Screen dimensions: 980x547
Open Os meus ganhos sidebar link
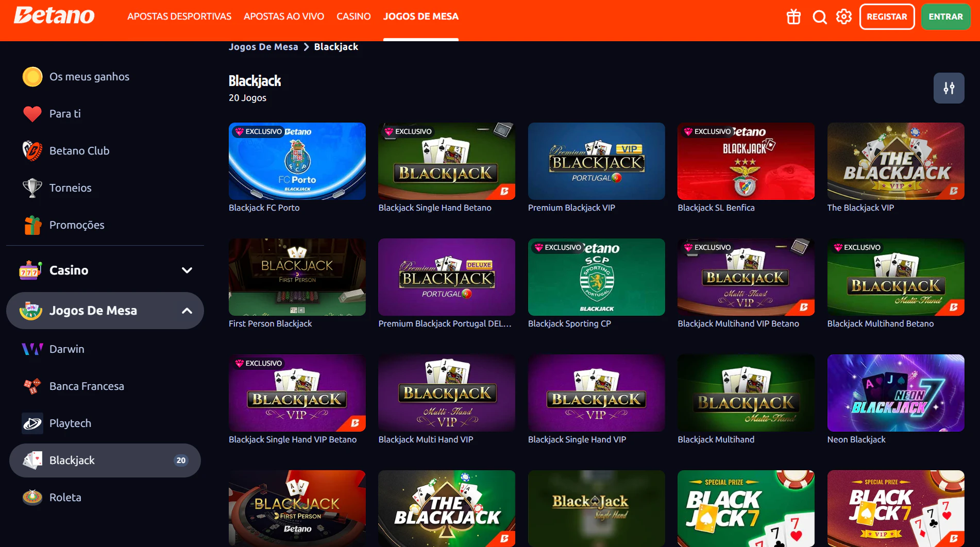click(x=89, y=77)
